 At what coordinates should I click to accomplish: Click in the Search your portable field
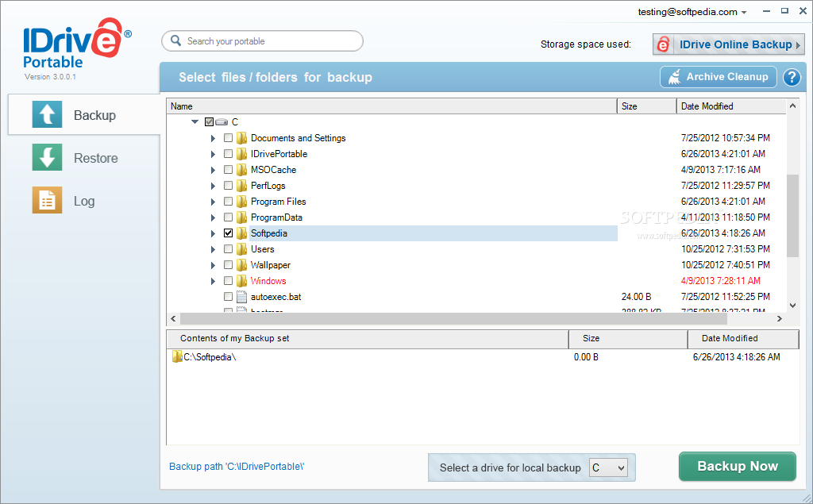tap(262, 41)
